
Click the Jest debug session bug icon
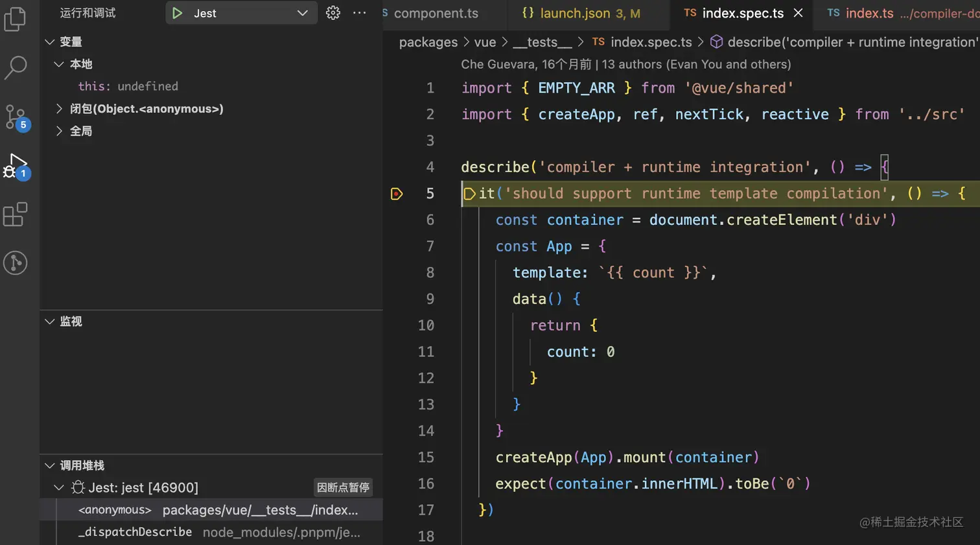pos(78,487)
